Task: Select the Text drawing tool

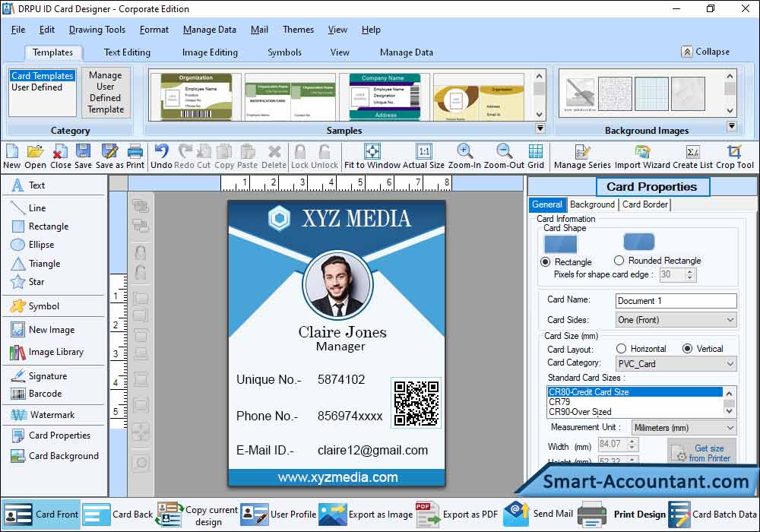Action: (28, 185)
